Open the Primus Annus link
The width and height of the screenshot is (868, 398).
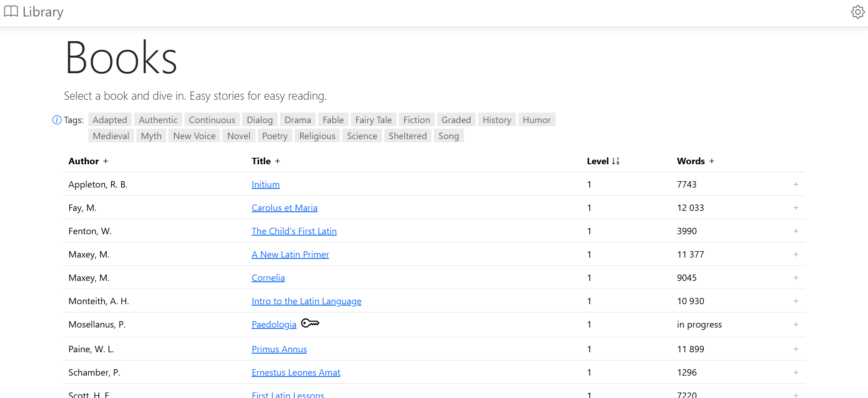coord(279,349)
